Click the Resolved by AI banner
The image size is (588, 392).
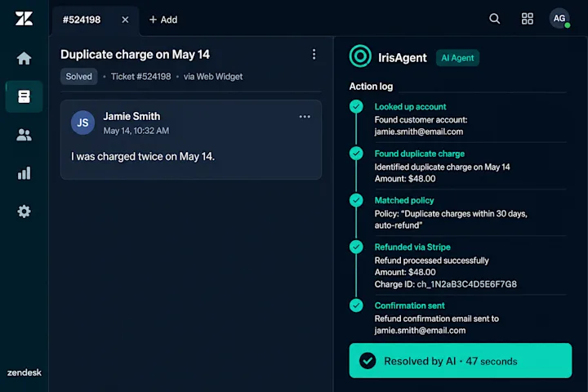tap(461, 360)
